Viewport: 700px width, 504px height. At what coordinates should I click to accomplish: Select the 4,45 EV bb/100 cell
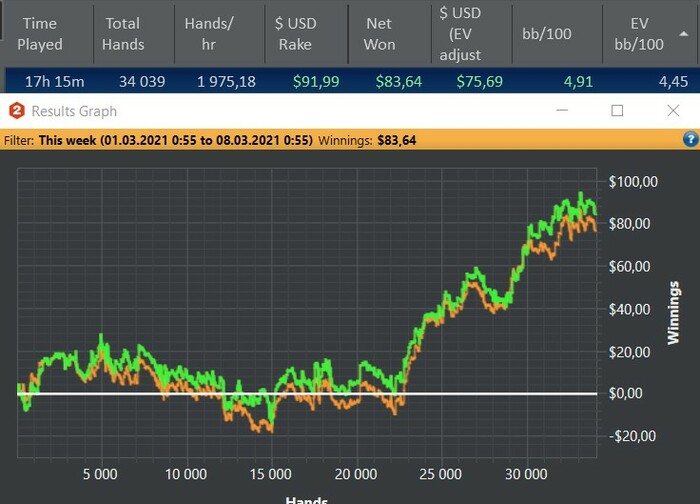point(673,81)
